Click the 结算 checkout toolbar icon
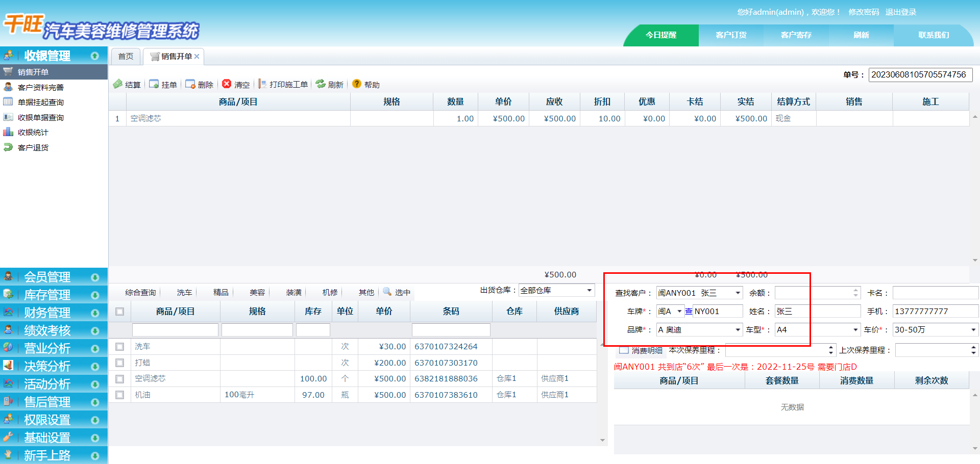The height and width of the screenshot is (464, 980). click(x=118, y=84)
